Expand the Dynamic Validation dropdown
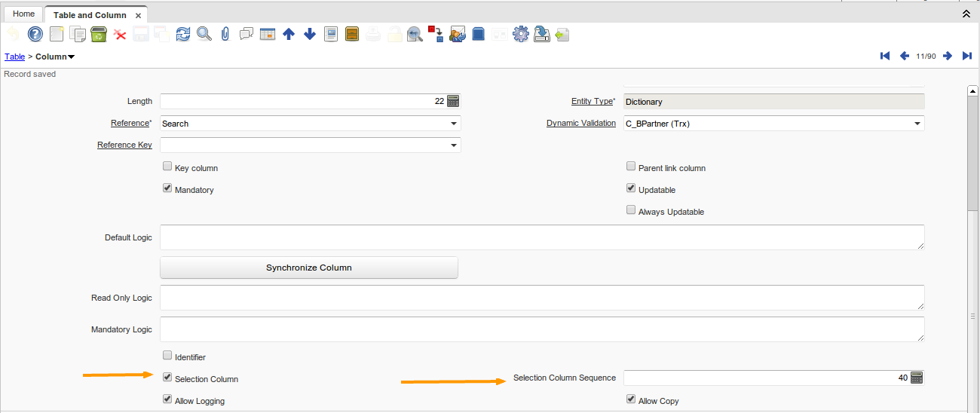The width and height of the screenshot is (980, 413). pyautogui.click(x=917, y=124)
